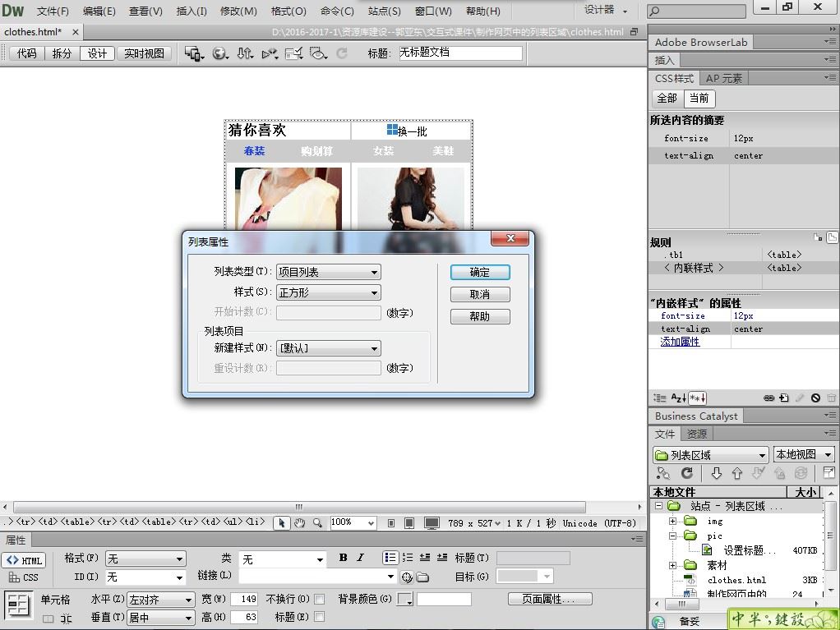The height and width of the screenshot is (630, 840).
Task: Click the connect to remote server icon
Action: 663,473
